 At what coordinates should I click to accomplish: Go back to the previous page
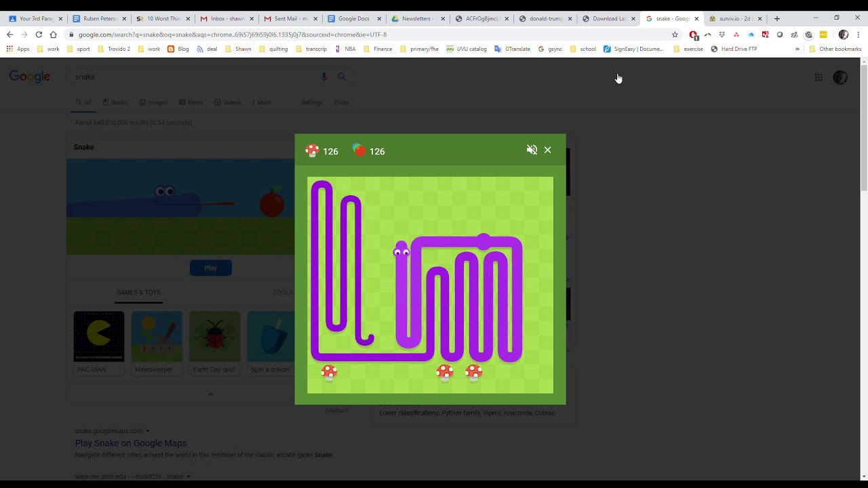point(9,35)
